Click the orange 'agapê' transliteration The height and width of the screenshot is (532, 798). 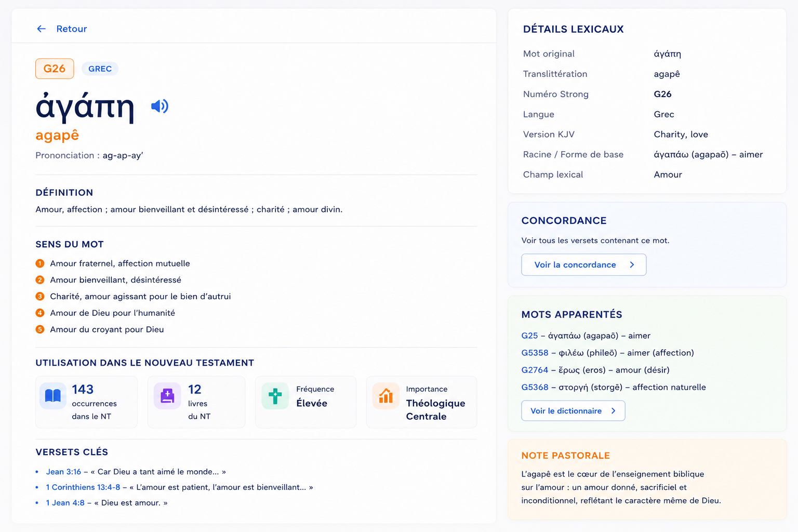57,135
